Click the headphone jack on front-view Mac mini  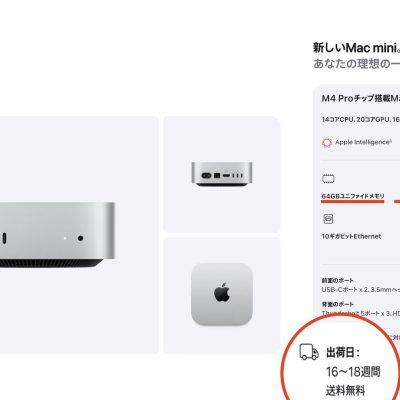point(80,238)
